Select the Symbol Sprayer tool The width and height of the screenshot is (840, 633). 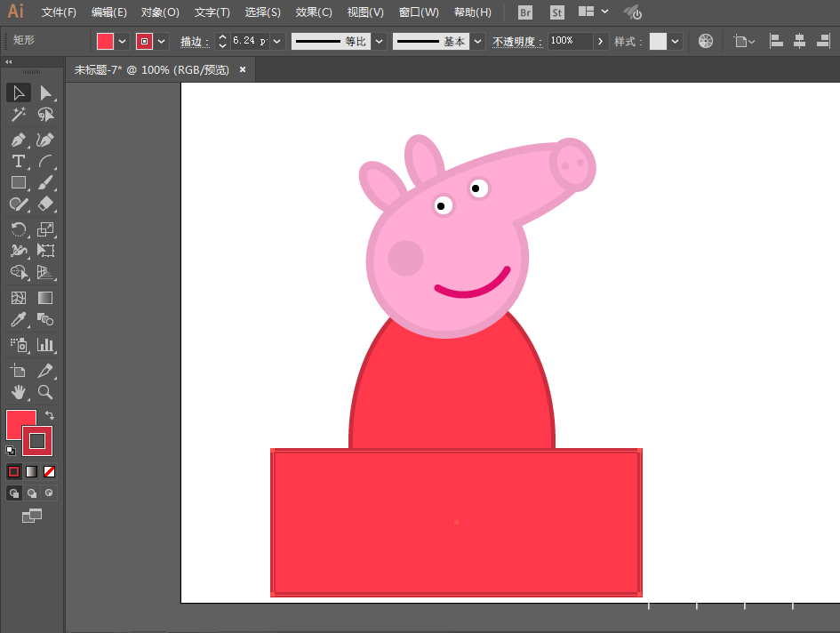[x=18, y=345]
